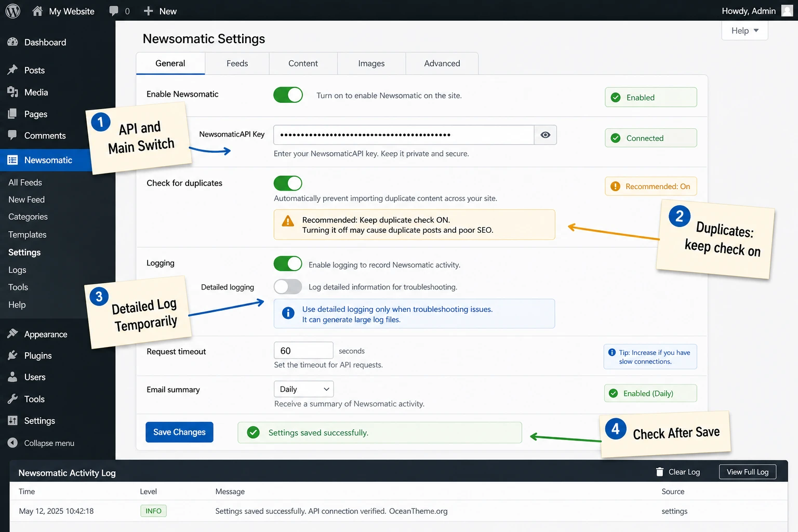This screenshot has width=798, height=532.
Task: Disable the Logging switch
Action: 288,264
